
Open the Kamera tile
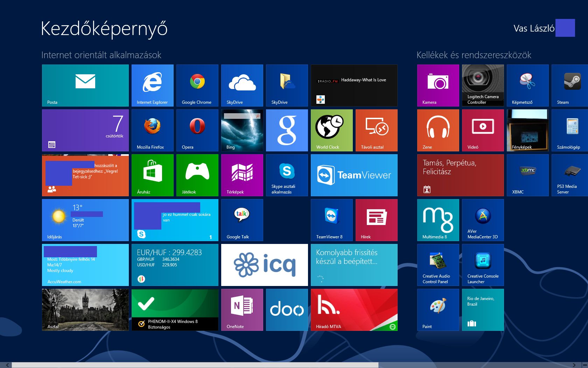[438, 86]
